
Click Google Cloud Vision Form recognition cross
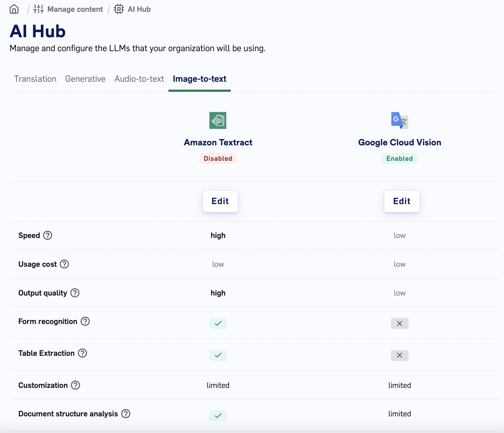coord(400,323)
